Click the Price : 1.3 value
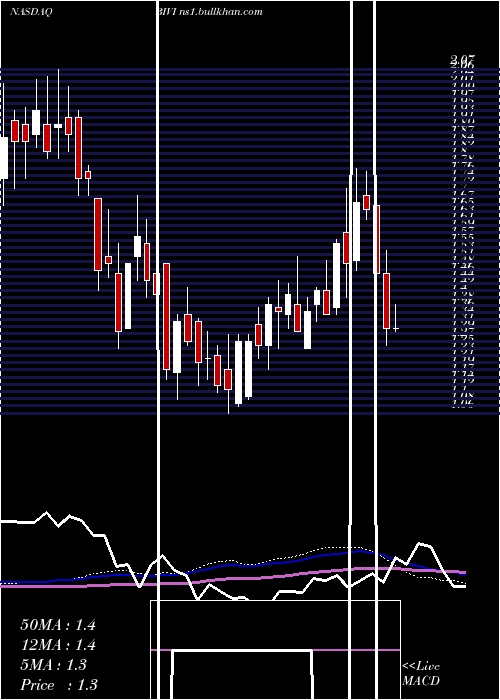The width and height of the screenshot is (500, 700). click(x=58, y=685)
